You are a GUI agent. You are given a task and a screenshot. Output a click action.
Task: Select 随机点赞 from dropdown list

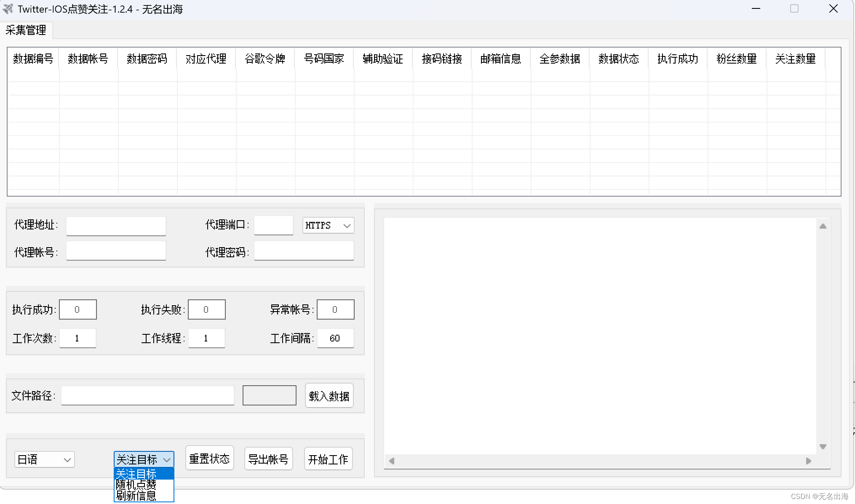136,485
